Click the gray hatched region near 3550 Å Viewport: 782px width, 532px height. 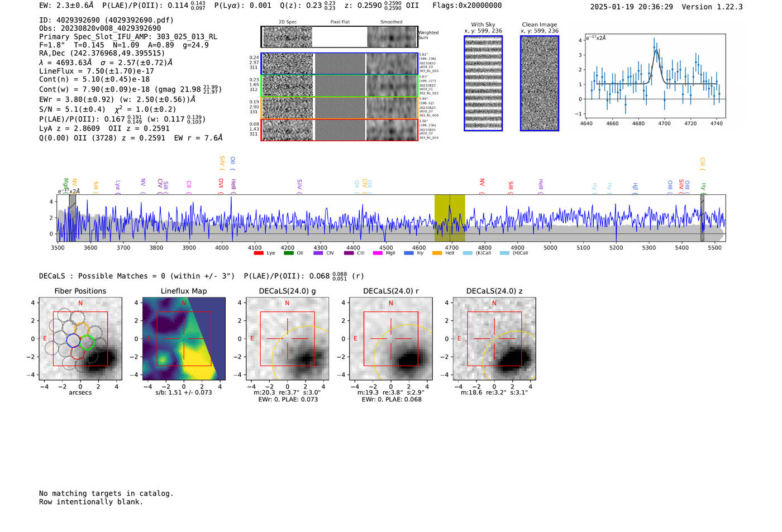click(x=72, y=218)
